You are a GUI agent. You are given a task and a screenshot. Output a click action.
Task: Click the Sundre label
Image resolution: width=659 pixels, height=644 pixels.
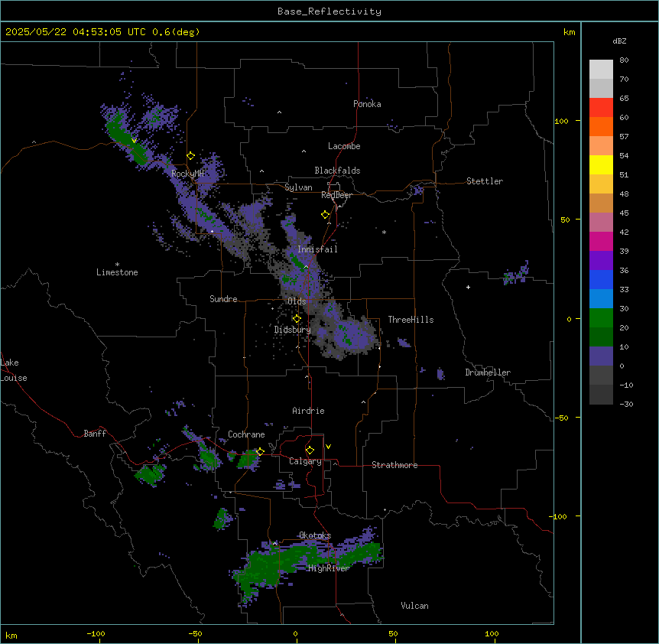coord(223,299)
